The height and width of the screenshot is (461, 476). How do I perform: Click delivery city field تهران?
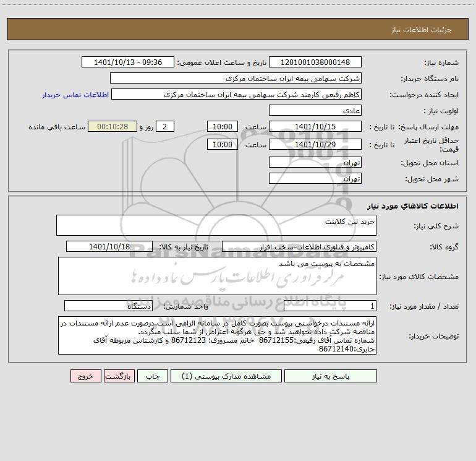pyautogui.click(x=315, y=178)
